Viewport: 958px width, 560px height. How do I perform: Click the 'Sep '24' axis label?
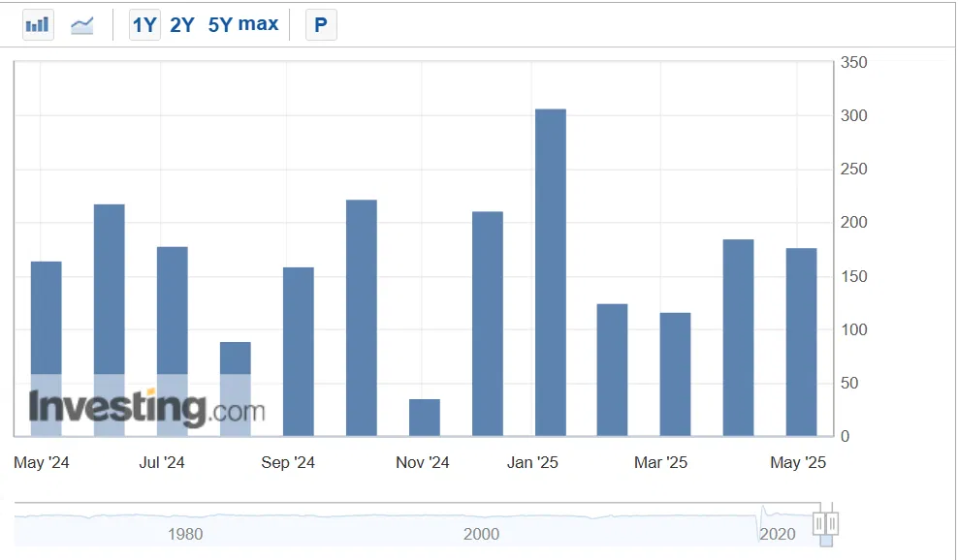tap(288, 462)
